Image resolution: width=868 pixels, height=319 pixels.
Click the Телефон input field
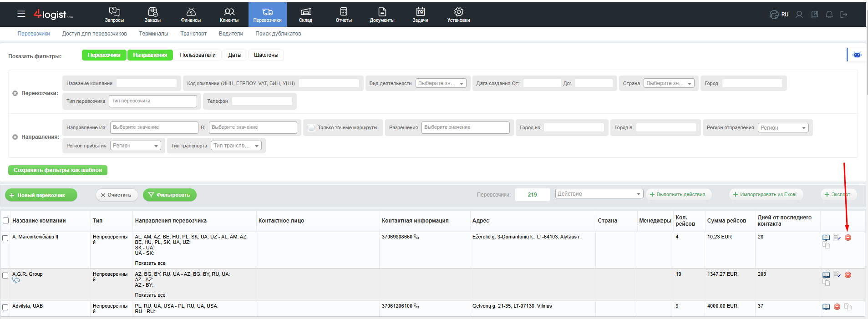[262, 101]
